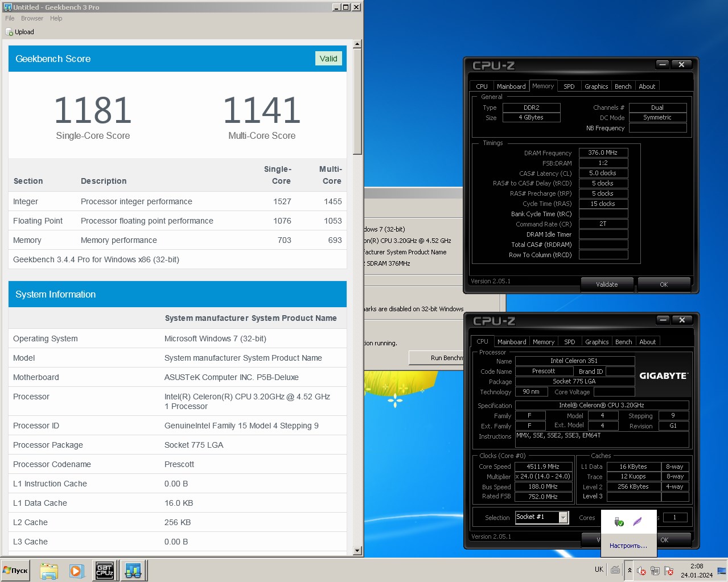Click the Geekbench scrollbar down arrow

click(357, 551)
